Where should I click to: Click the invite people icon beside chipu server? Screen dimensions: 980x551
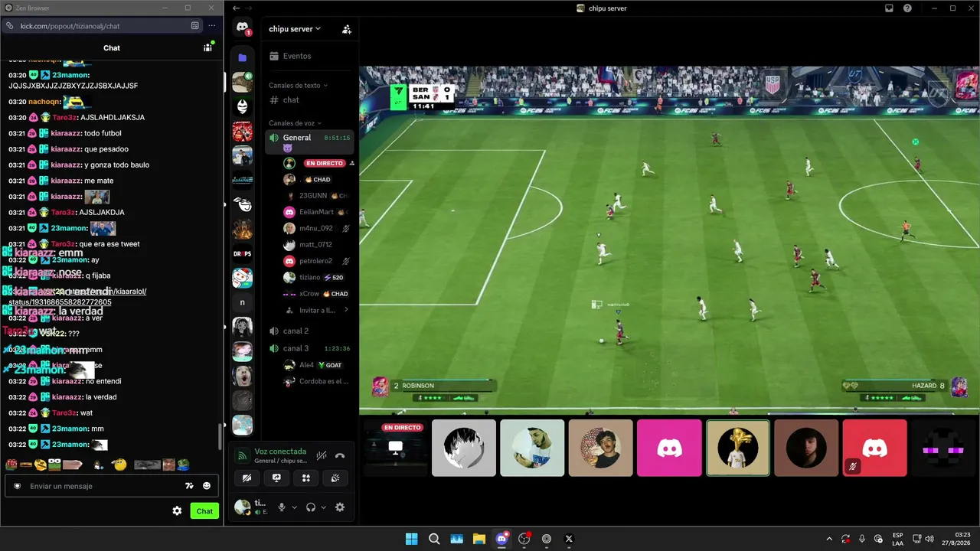(347, 29)
